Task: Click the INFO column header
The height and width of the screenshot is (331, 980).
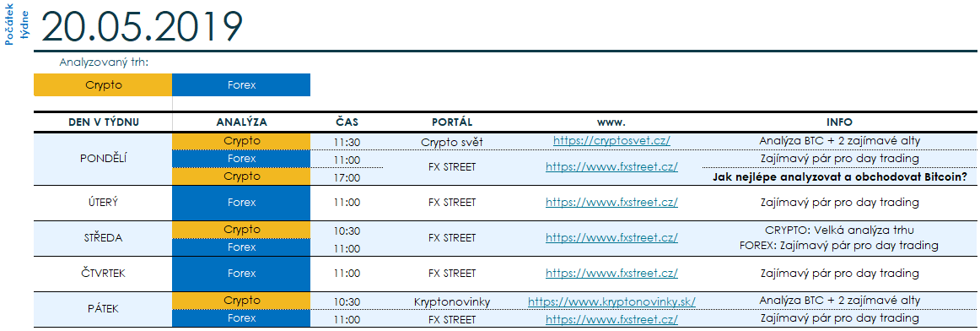Action: click(x=839, y=122)
